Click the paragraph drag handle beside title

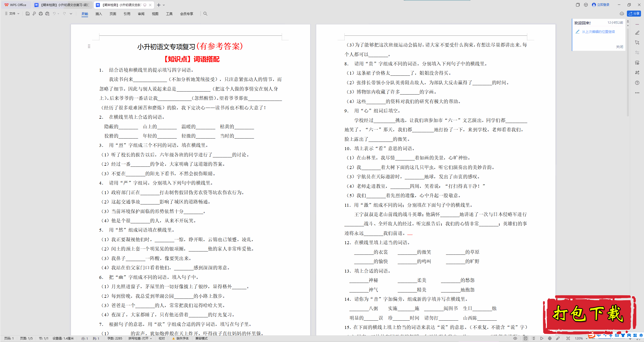pyautogui.click(x=89, y=46)
